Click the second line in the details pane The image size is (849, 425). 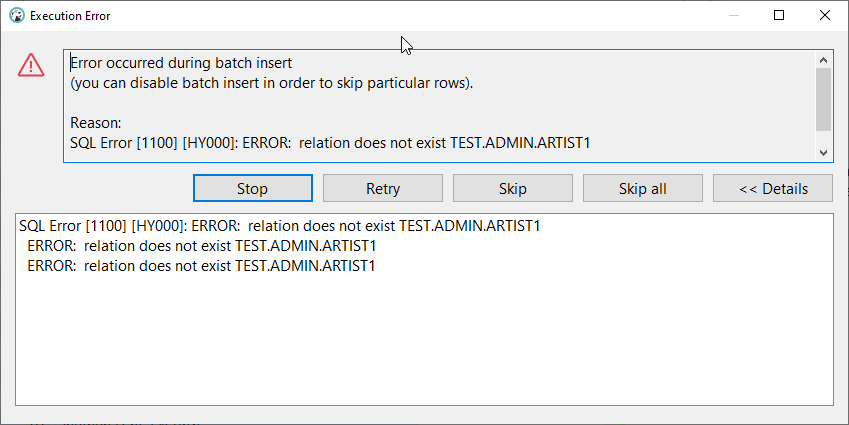[201, 246]
